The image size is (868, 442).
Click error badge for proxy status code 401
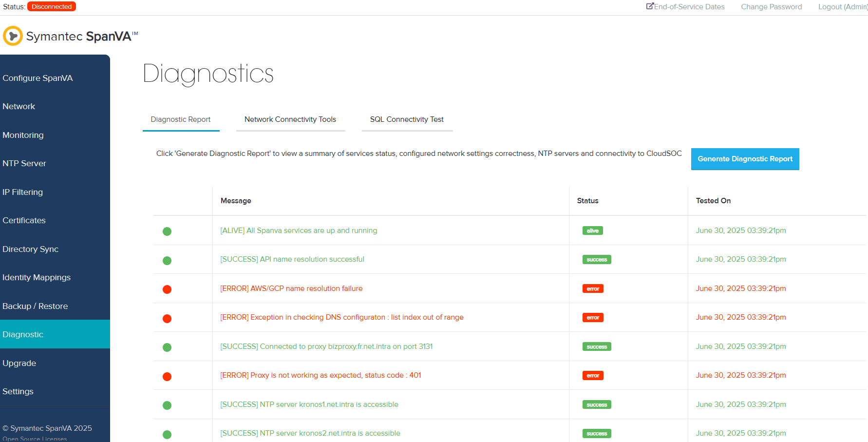pyautogui.click(x=593, y=376)
